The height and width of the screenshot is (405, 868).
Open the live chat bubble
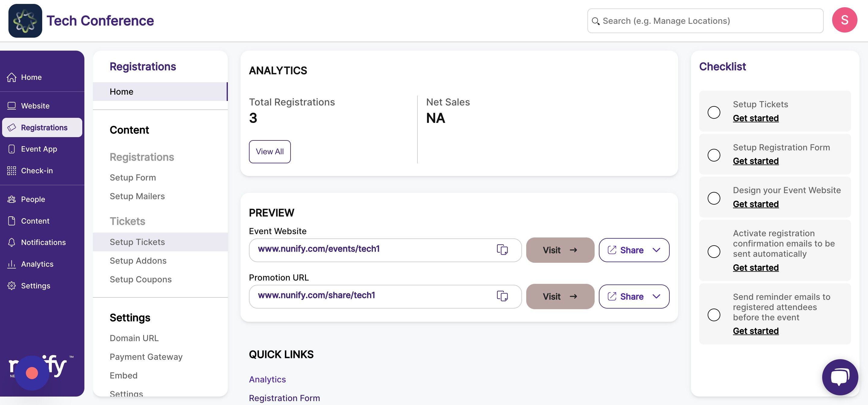[840, 377]
